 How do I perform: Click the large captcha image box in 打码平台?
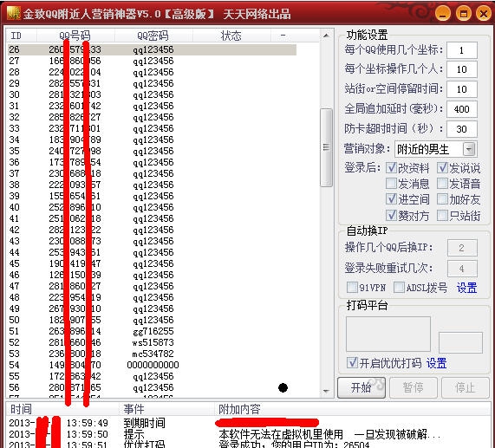(388, 334)
